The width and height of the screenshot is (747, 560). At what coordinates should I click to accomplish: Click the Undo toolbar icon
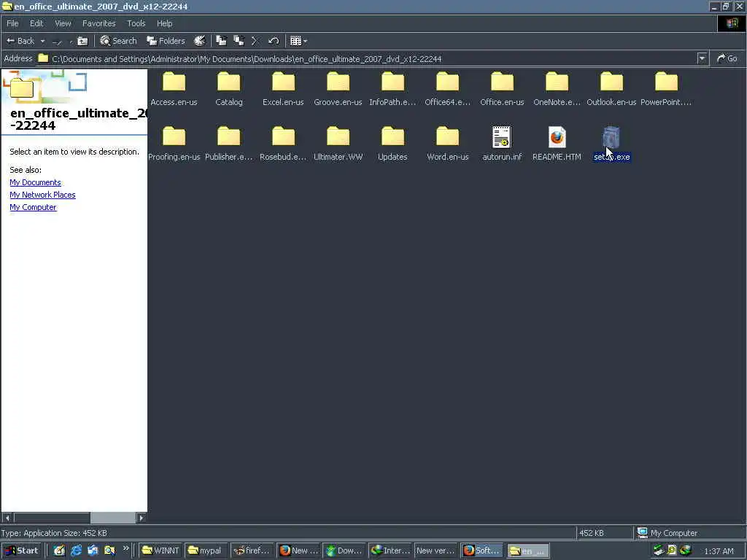pyautogui.click(x=273, y=41)
